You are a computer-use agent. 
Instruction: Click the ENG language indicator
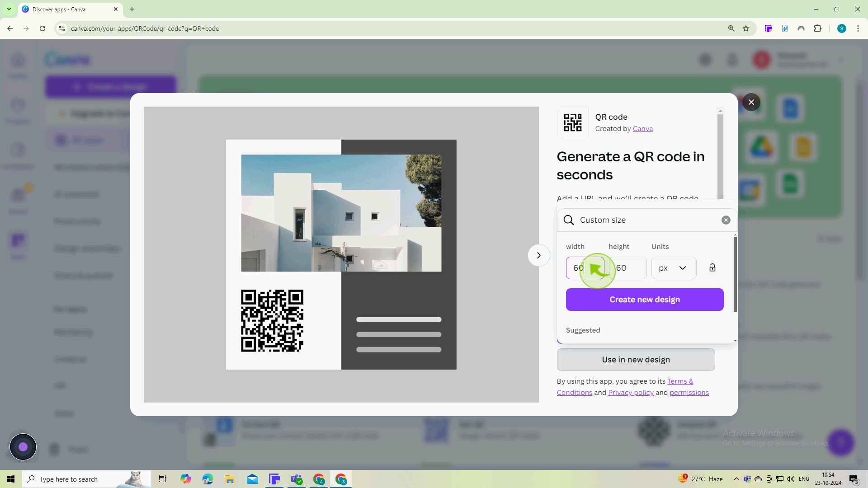[804, 479]
